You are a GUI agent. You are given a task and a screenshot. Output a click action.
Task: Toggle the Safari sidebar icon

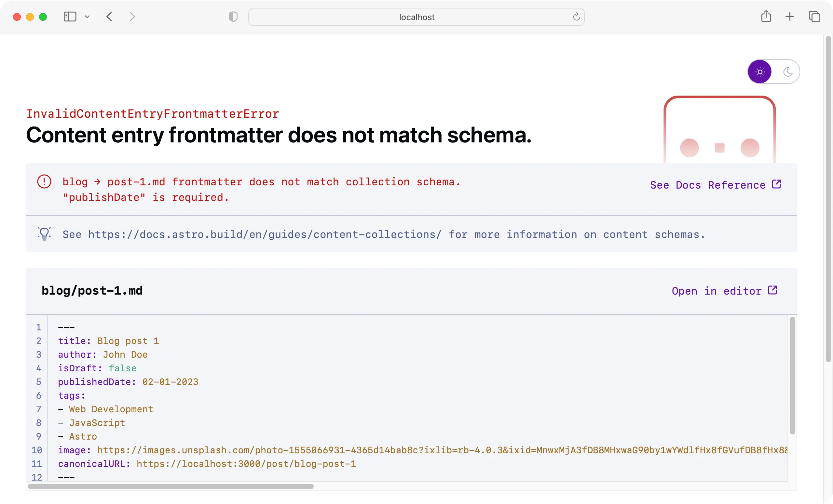tap(70, 17)
